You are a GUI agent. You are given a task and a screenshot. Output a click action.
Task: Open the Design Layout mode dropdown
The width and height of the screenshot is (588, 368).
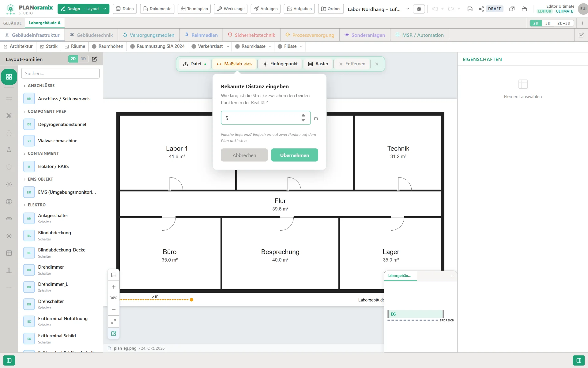(x=83, y=9)
